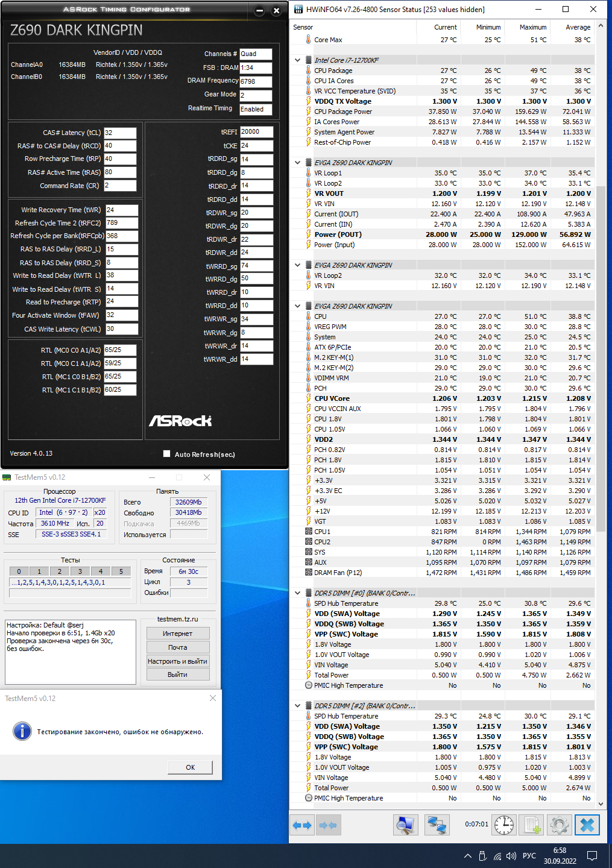
Task: Close the ASRock Timing Configurator window
Action: [276, 11]
